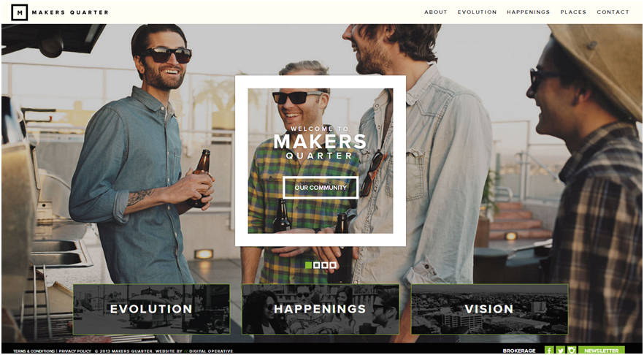
Task: Open the Twitter icon in the footer
Action: (560, 351)
